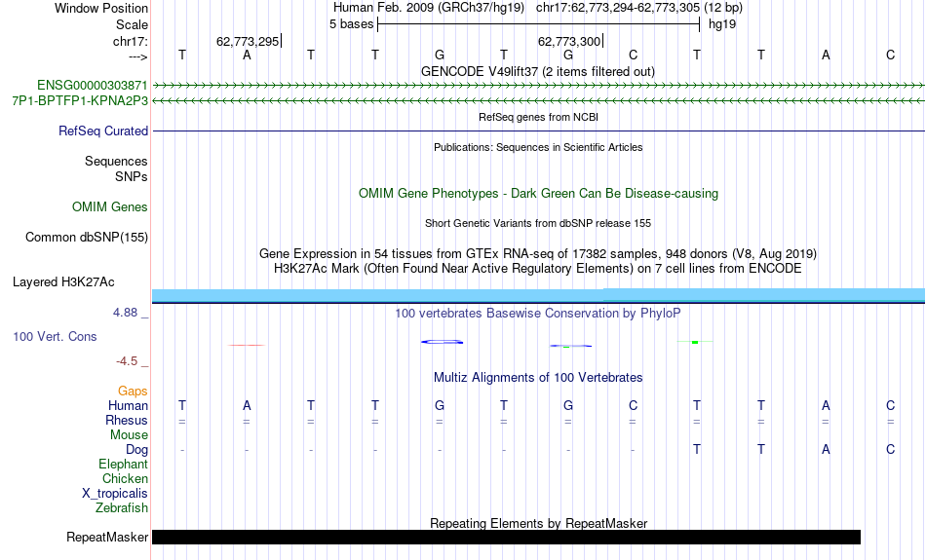The image size is (926, 560).
Task: Click the 7P1-BPTFP1-KPNA2P3 left-pointing arrow track line
Action: pyautogui.click(x=538, y=101)
